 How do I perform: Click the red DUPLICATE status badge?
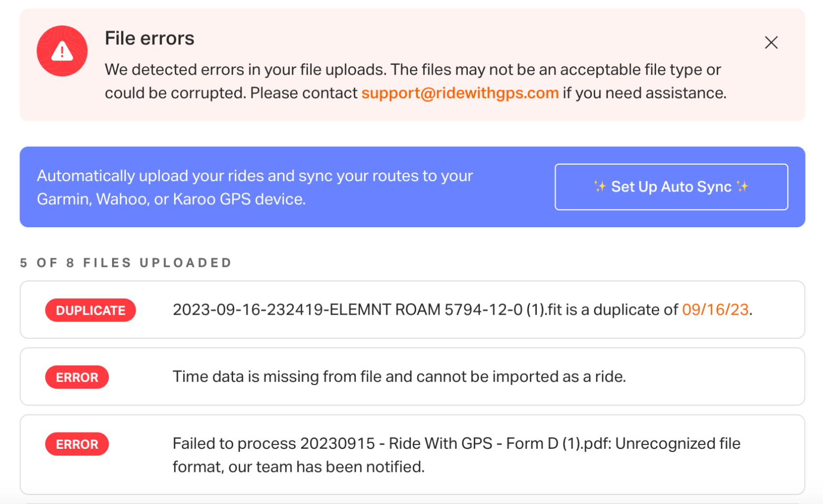tap(91, 310)
